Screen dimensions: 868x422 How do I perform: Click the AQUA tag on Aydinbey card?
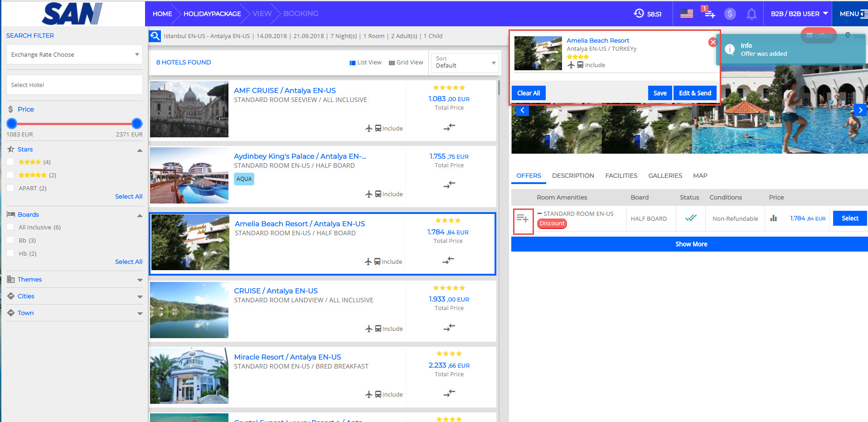244,179
